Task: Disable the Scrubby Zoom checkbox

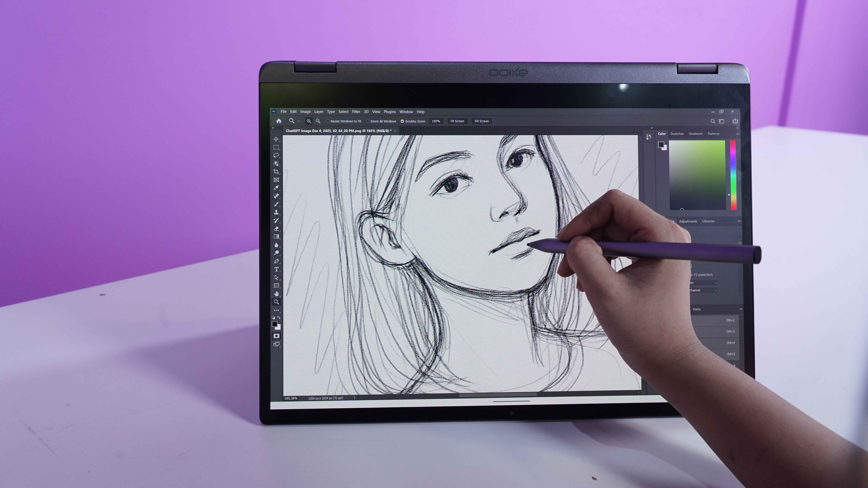Action: (402, 121)
